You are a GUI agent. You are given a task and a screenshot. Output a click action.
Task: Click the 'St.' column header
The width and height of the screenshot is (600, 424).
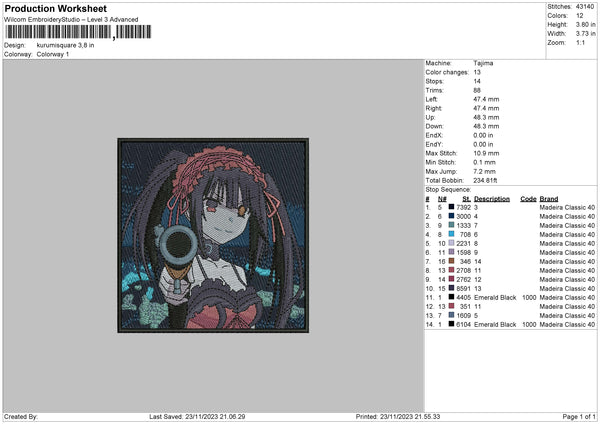pos(466,199)
